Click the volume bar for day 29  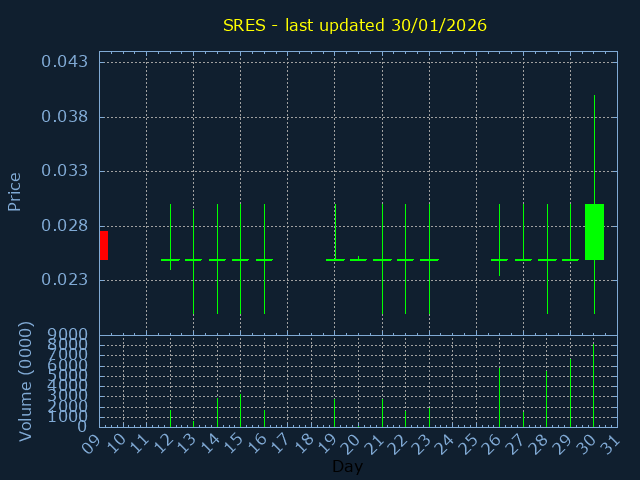570,393
